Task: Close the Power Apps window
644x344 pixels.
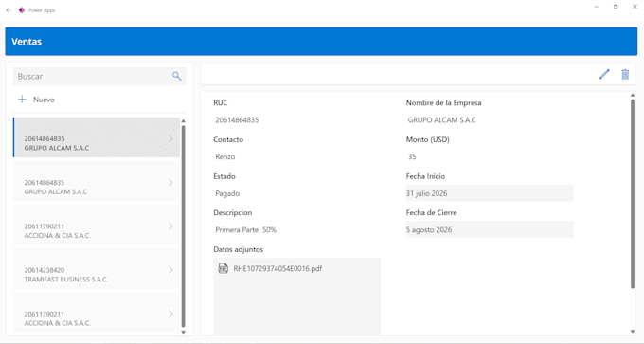Action: click(x=635, y=7)
